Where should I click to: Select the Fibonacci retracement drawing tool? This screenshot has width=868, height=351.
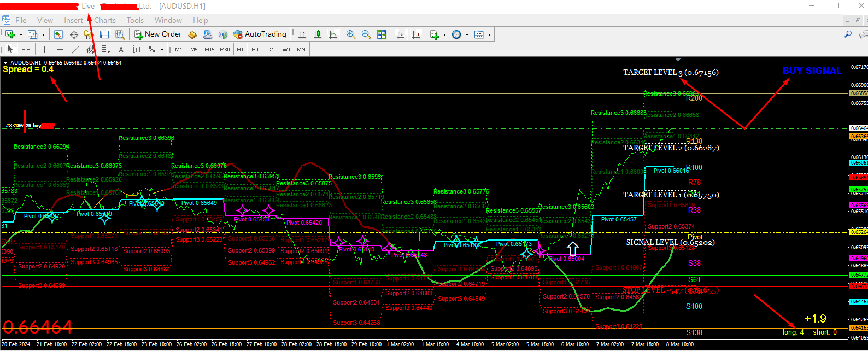pyautogui.click(x=106, y=49)
